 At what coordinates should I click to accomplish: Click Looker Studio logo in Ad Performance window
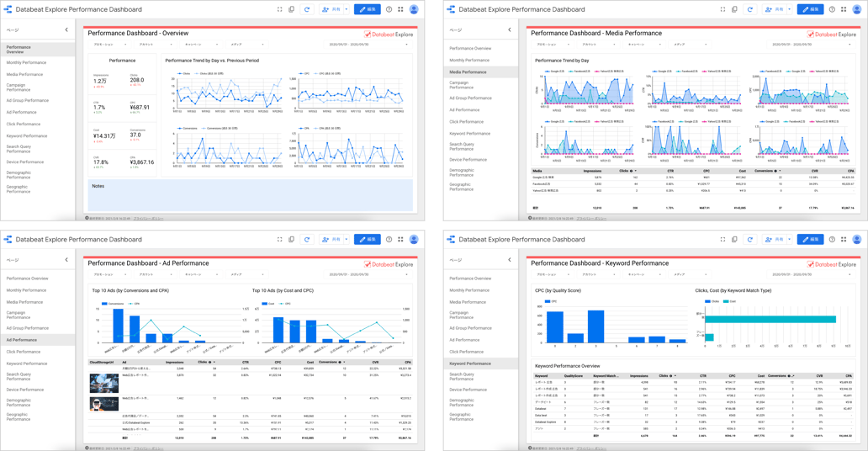(x=8, y=239)
